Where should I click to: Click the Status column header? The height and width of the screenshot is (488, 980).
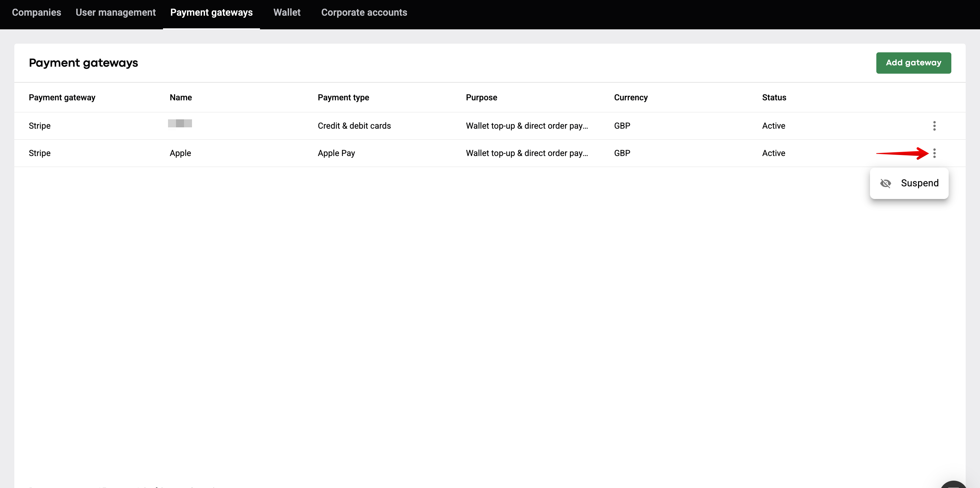(774, 97)
